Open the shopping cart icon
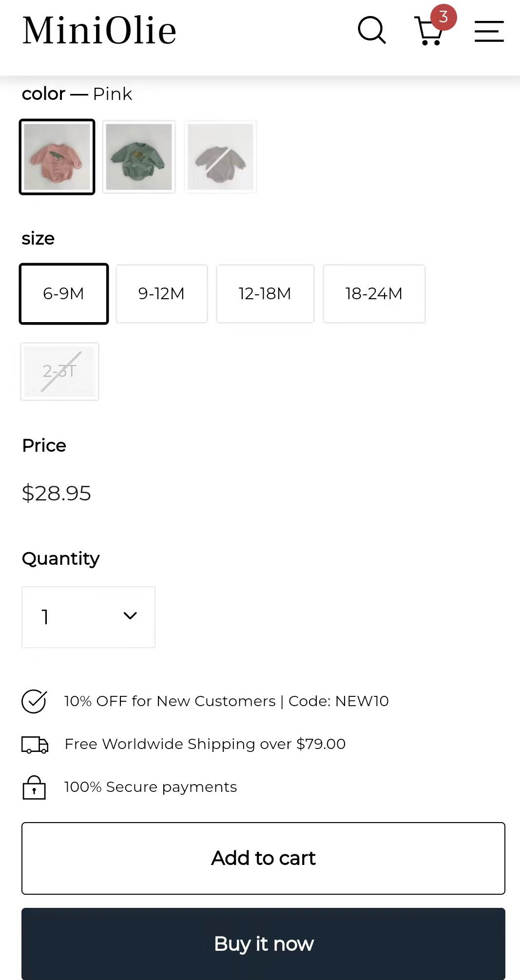The height and width of the screenshot is (980, 520). coord(429,31)
